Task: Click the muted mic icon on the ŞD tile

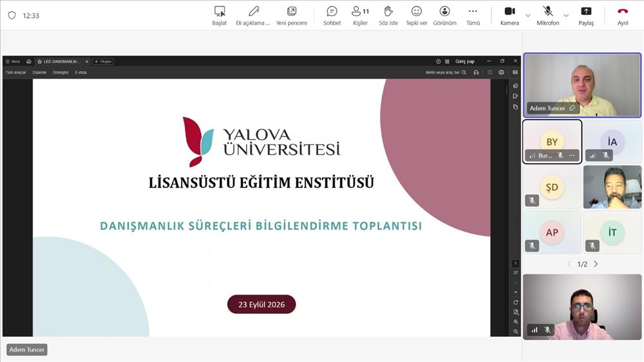Action: click(x=532, y=200)
